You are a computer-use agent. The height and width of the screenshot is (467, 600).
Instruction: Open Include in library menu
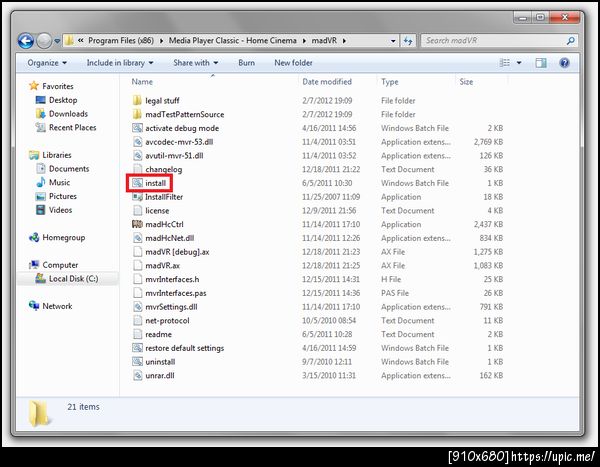point(120,63)
